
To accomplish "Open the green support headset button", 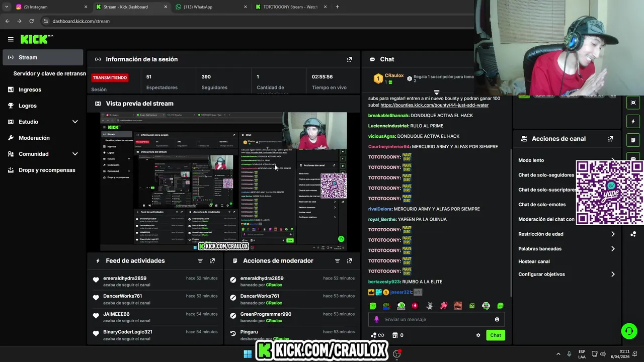I will (629, 331).
